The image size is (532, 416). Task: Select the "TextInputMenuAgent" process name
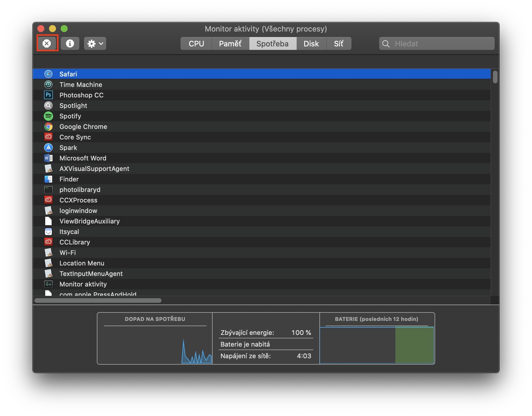91,274
